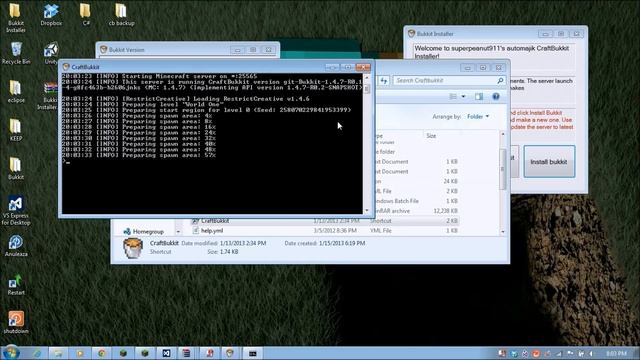Click console scrollbar up arrow
Image resolution: width=640 pixels, height=360 pixels.
[x=367, y=77]
